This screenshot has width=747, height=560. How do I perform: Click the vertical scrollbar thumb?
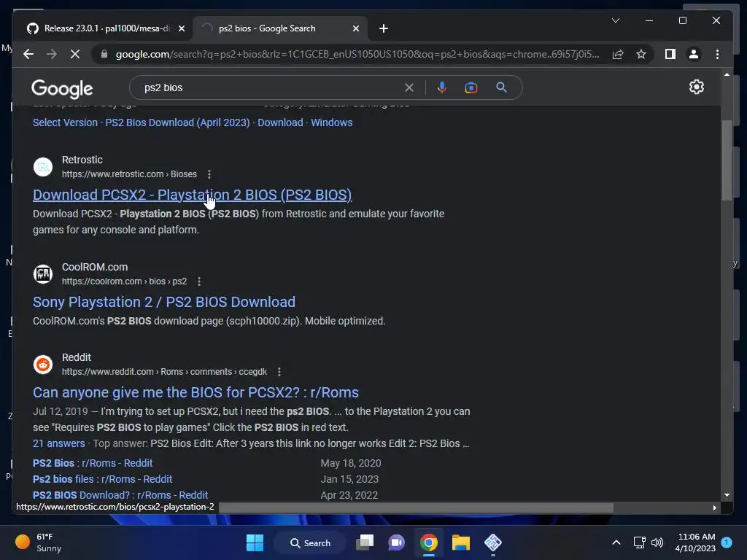(726, 160)
